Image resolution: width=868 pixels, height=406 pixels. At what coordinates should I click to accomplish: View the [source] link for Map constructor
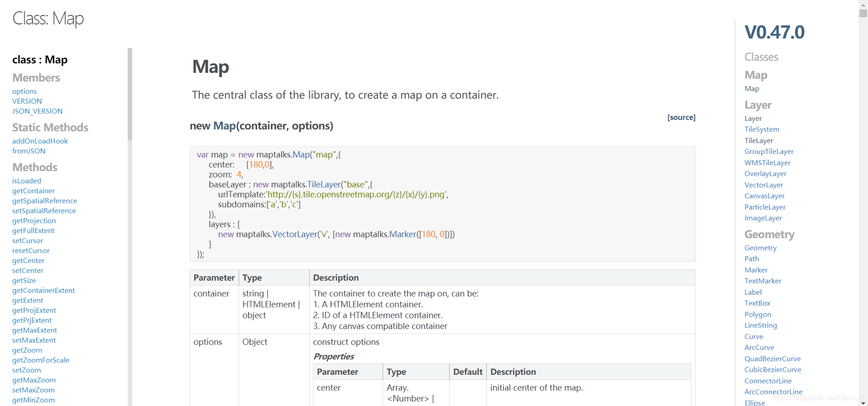681,118
